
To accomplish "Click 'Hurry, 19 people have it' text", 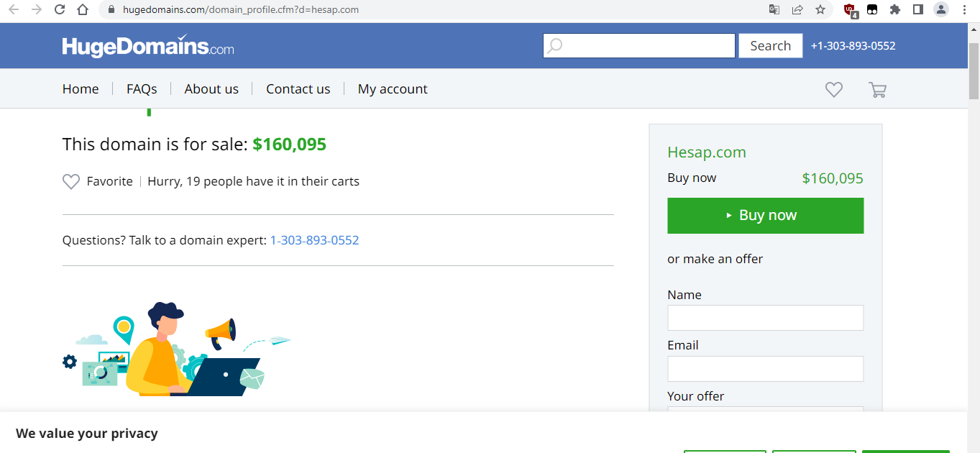I will [253, 182].
